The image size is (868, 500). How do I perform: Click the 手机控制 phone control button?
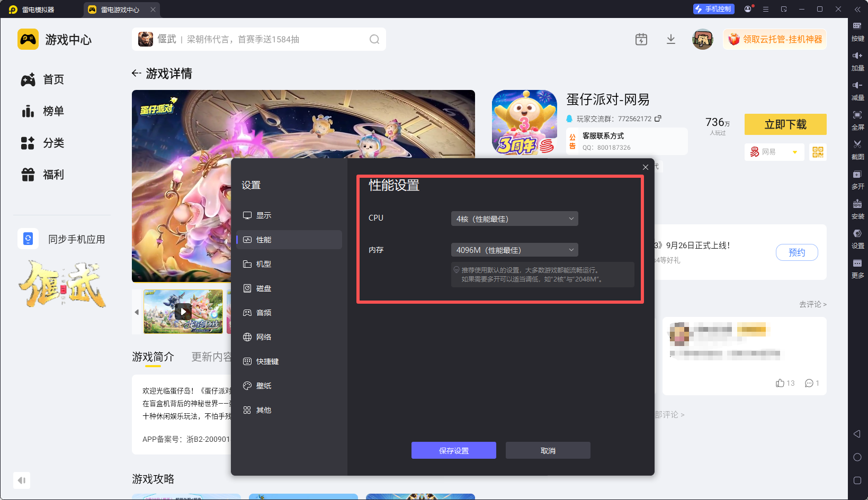[714, 9]
